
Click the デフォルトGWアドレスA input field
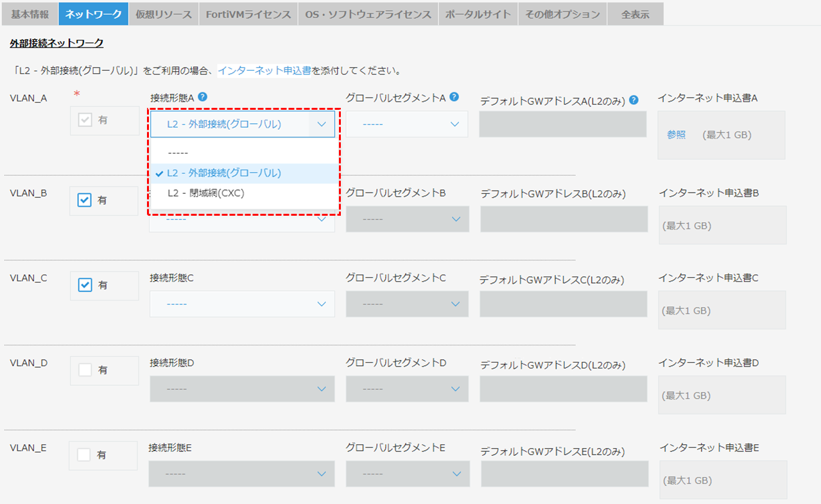563,124
